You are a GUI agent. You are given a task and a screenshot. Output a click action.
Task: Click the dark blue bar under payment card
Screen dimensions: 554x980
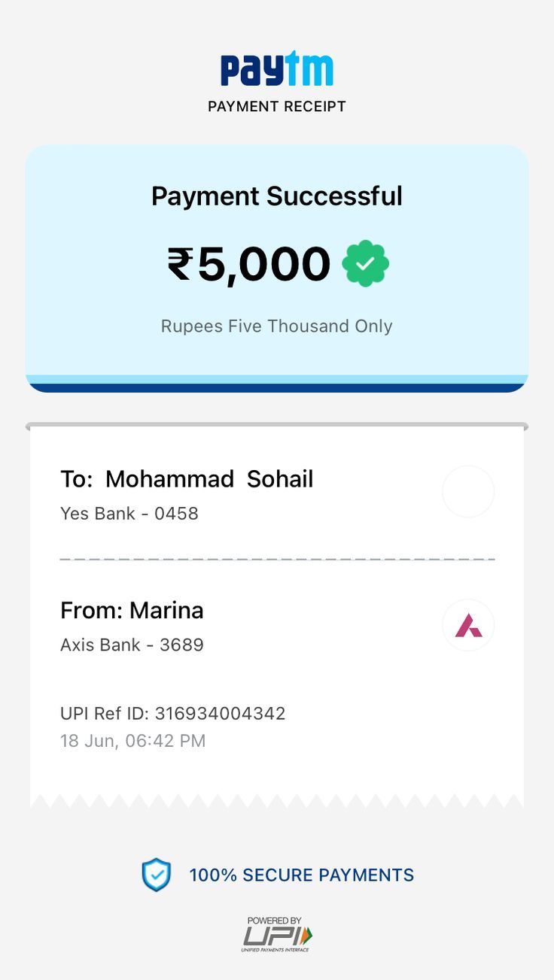tap(276, 387)
